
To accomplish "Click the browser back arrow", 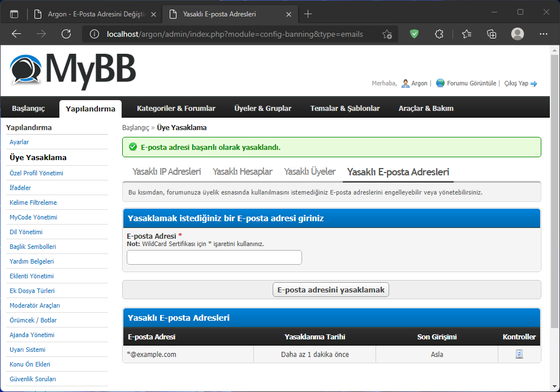I will [16, 34].
